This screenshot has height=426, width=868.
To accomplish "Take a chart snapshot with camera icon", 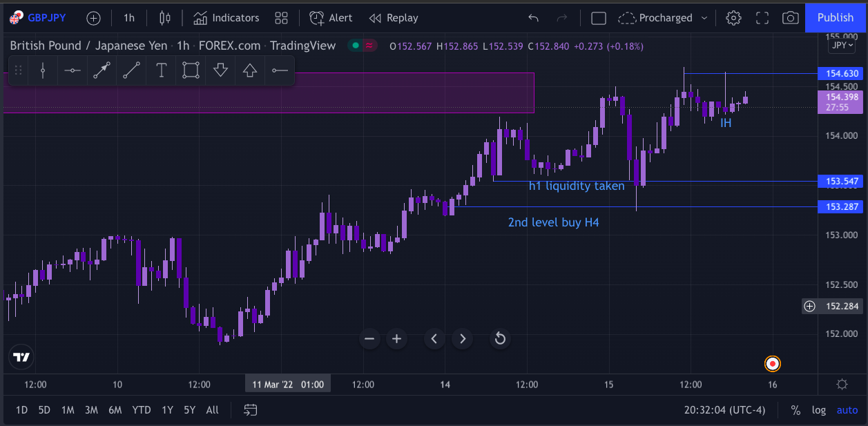I will click(x=790, y=18).
